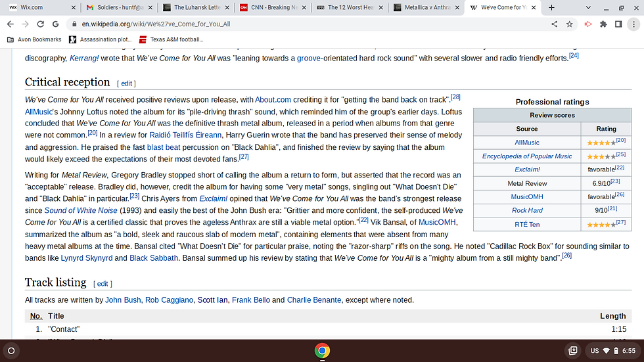Image resolution: width=644 pixels, height=362 pixels.
Task: Open the Texas A&M football bookmark
Action: click(x=172, y=39)
